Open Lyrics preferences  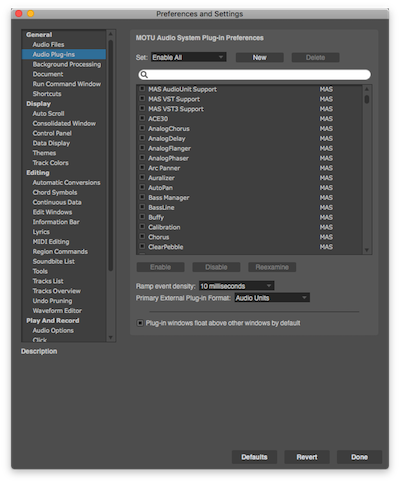[41, 232]
